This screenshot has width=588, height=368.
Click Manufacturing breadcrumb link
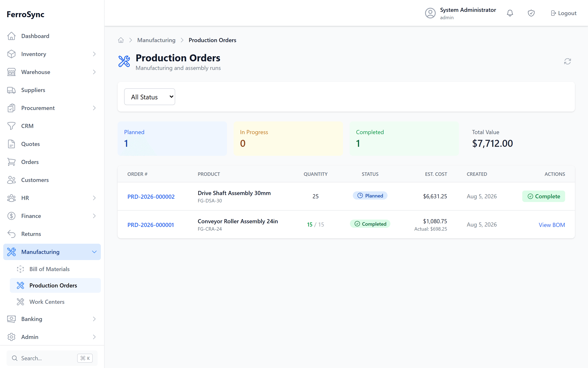[156, 40]
